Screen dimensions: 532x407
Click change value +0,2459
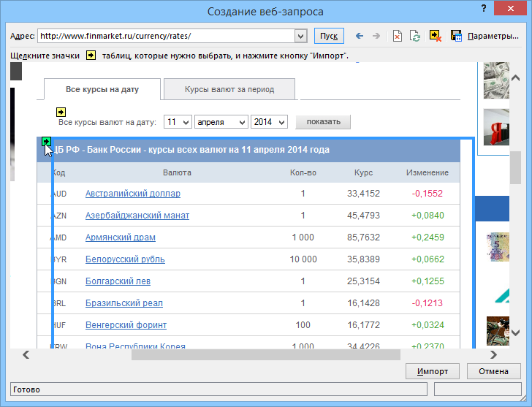427,237
